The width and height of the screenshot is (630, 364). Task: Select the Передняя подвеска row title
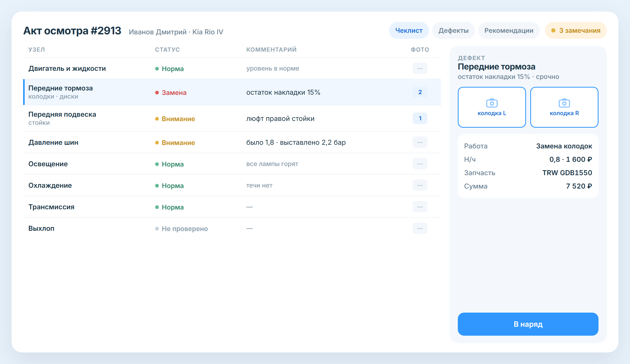coord(62,114)
